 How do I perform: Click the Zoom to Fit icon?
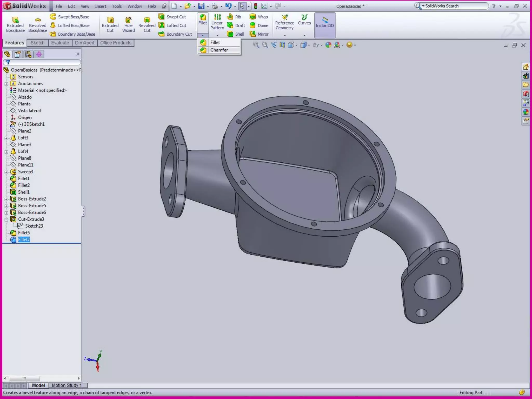pos(256,45)
